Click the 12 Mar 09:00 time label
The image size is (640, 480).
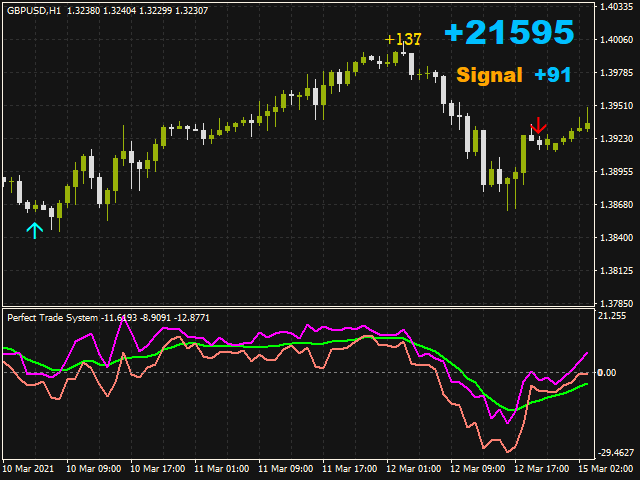click(x=478, y=469)
